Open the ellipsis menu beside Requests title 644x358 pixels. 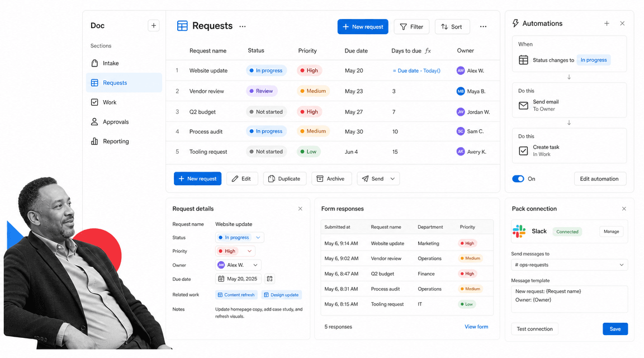242,26
